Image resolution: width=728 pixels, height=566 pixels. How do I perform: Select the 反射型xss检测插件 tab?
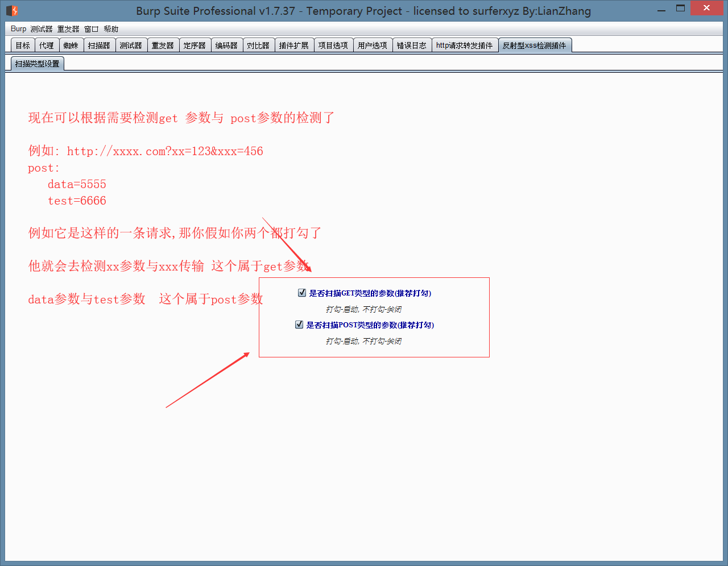click(535, 45)
